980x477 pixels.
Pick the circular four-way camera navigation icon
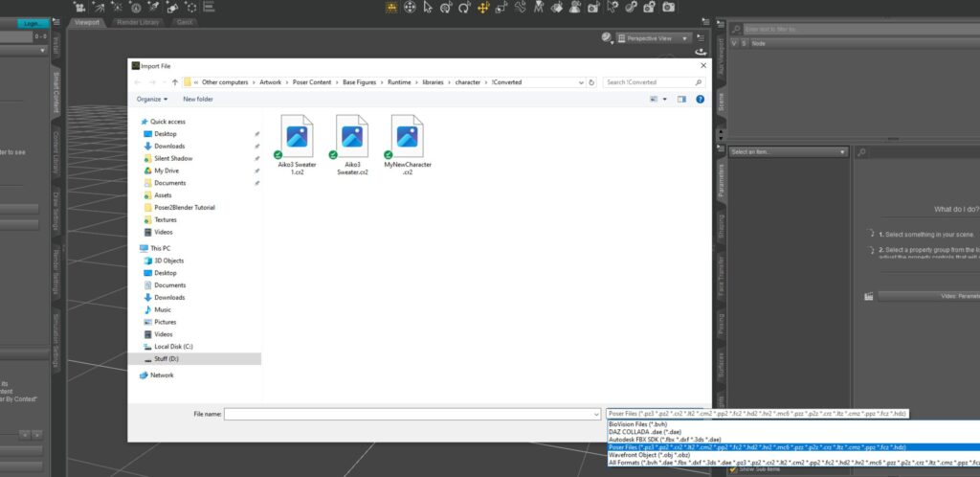[x=410, y=8]
